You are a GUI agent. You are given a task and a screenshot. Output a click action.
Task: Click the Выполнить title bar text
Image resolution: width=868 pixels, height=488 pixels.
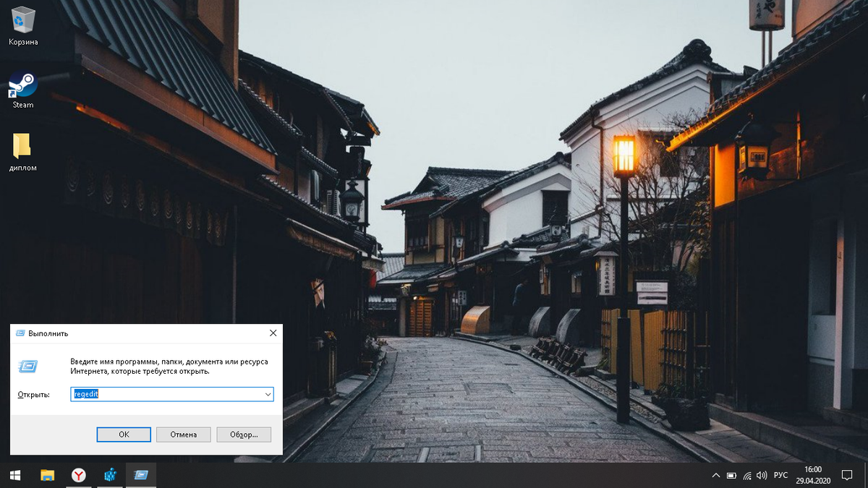[48, 333]
